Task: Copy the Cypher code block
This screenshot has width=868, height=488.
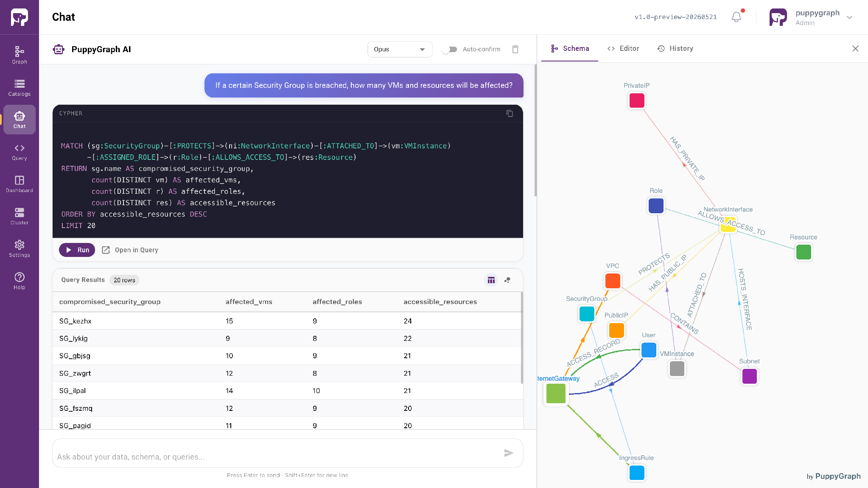Action: [510, 113]
